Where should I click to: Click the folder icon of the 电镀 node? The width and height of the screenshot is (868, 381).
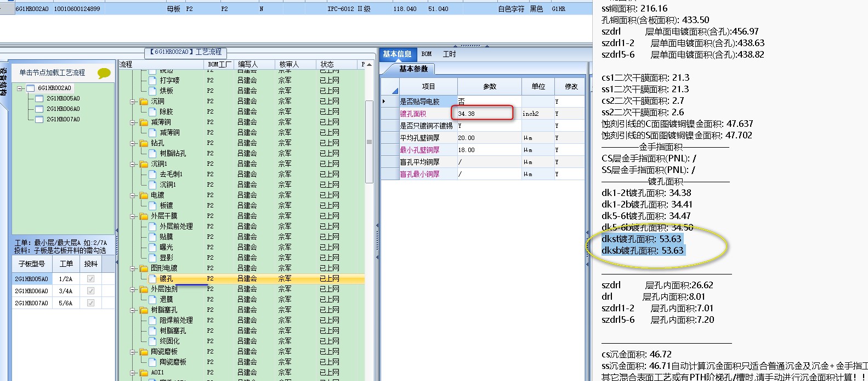point(144,195)
